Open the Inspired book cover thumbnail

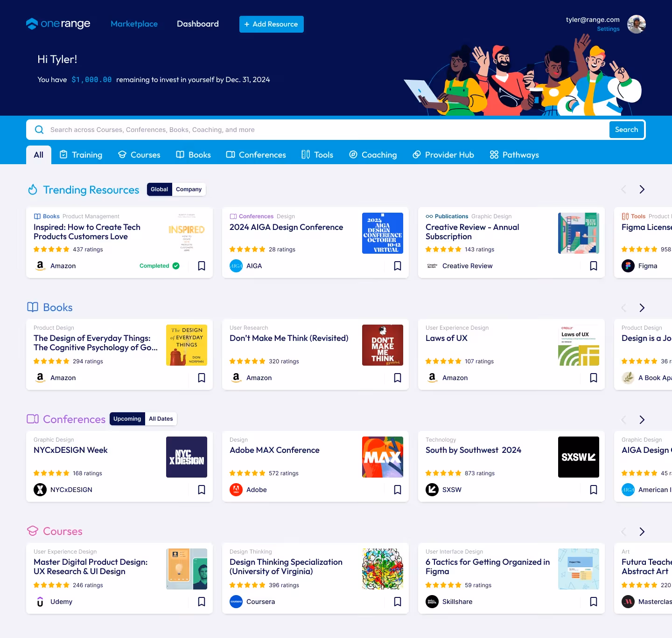[x=187, y=233]
